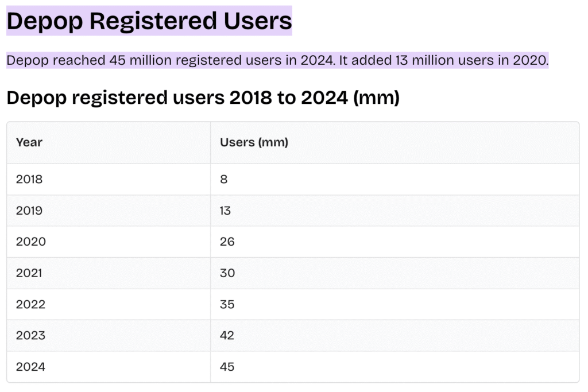Click the "Depop registered users 2018 to 2024 (mm)" subheading
This screenshot has width=588, height=392.
203,98
